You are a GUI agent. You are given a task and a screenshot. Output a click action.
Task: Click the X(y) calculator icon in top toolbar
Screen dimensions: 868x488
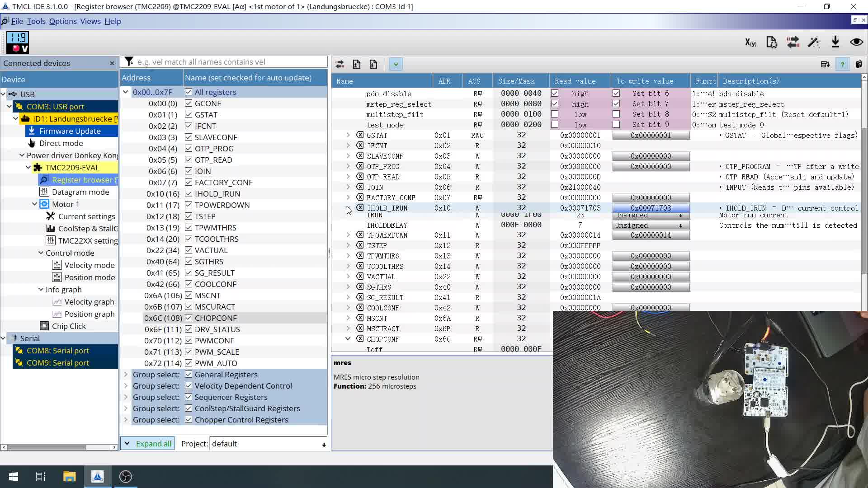[750, 42]
